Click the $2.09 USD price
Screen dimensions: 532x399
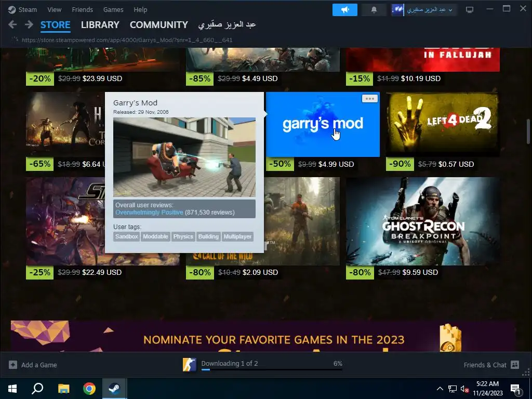260,272
